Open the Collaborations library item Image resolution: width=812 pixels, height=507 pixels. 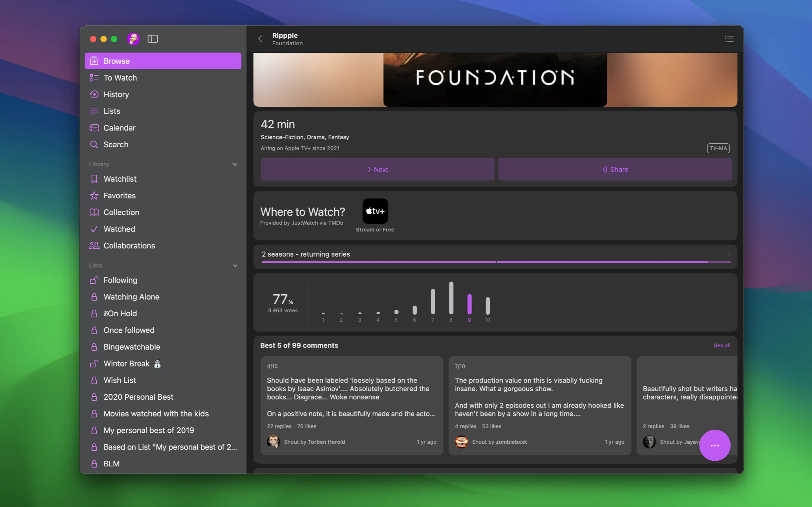(x=129, y=246)
